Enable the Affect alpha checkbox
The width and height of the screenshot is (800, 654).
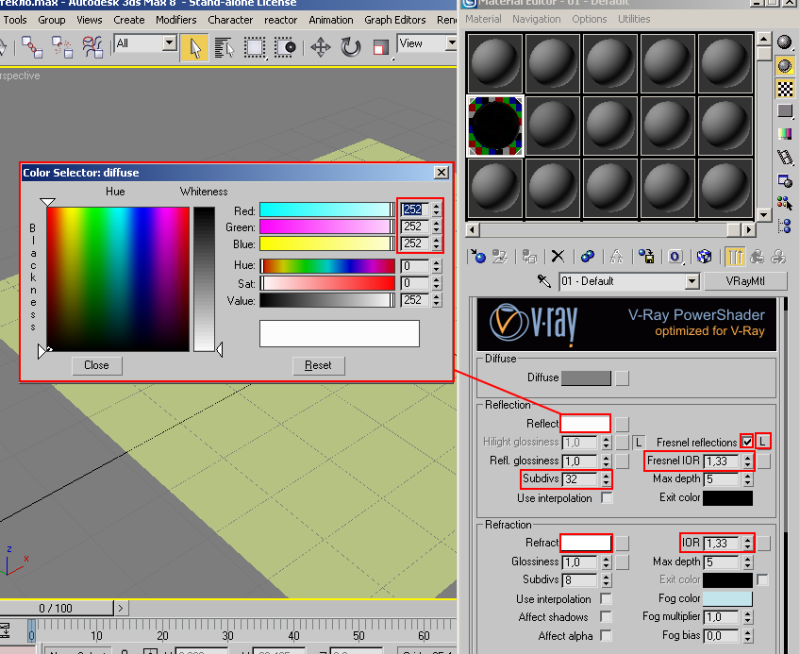606,636
